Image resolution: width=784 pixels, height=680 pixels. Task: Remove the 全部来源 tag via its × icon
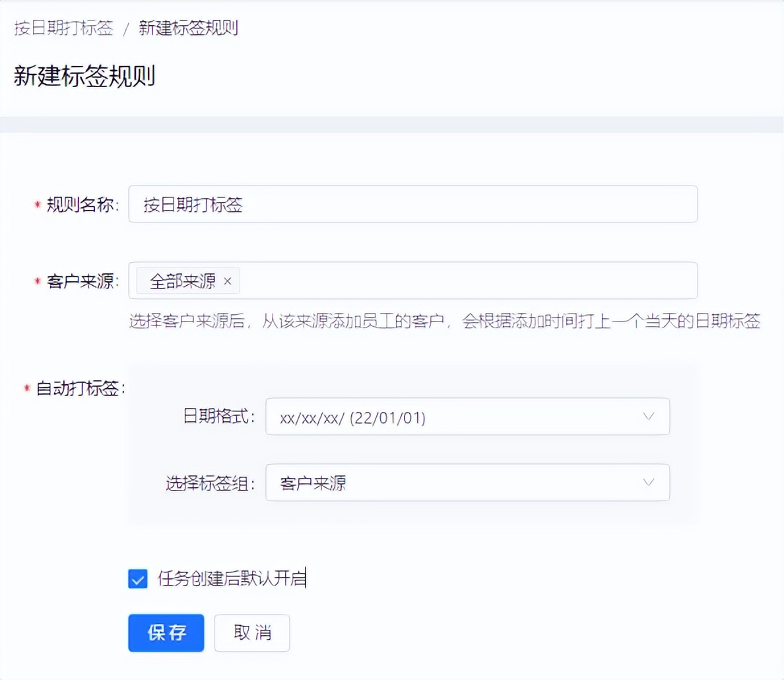[x=228, y=281]
